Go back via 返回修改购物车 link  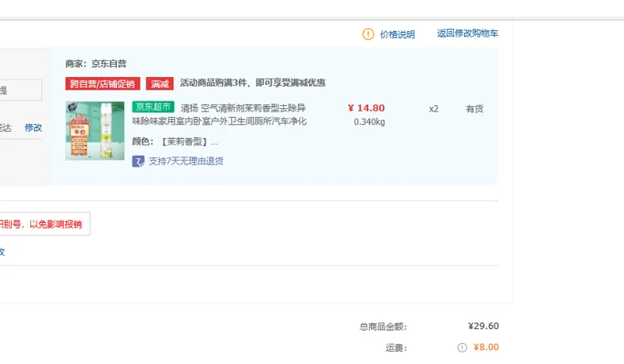[x=467, y=34]
